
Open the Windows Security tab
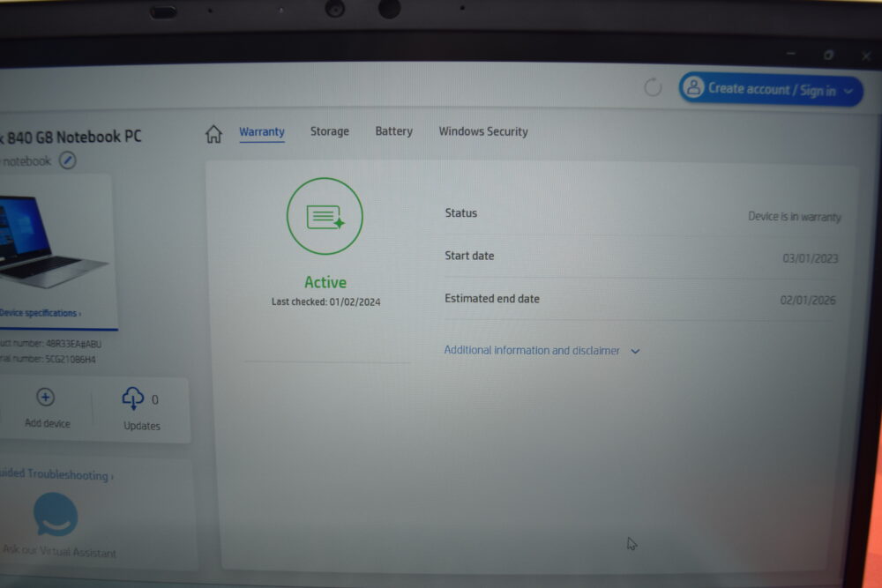click(x=483, y=131)
